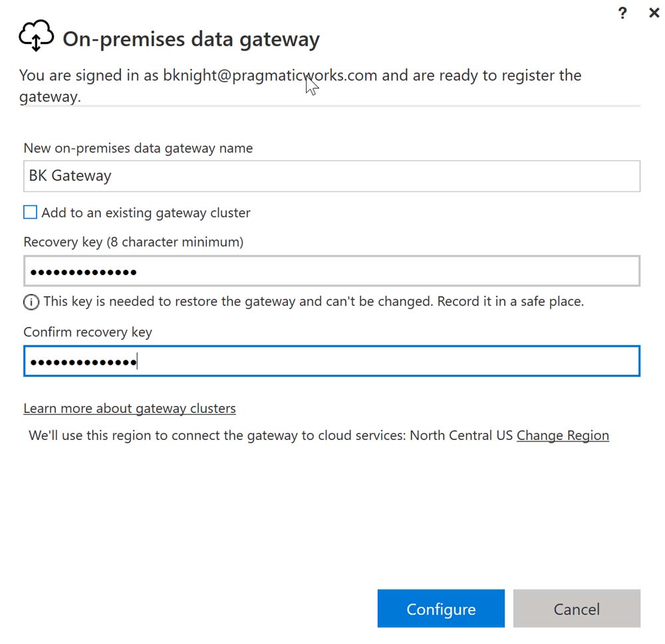665x644 pixels.
Task: Click the 'New on-premises data gateway name' label
Action: click(x=138, y=148)
